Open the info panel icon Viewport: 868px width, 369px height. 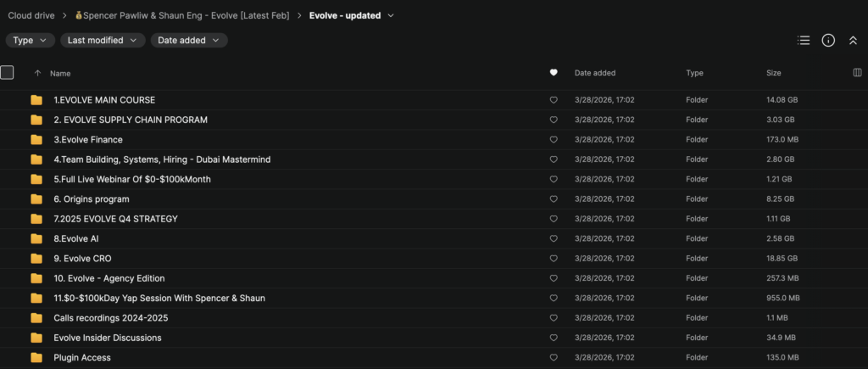pos(828,40)
